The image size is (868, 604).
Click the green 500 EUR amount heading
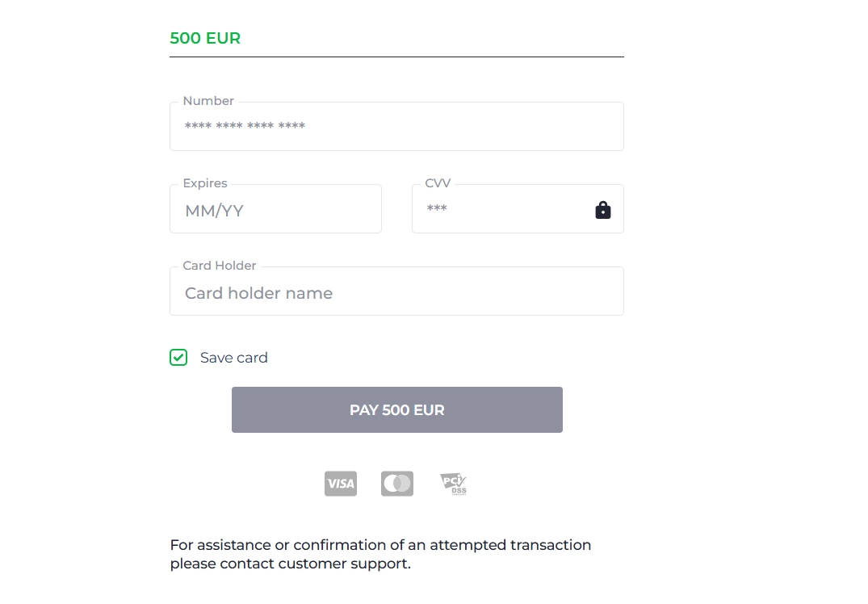click(205, 38)
